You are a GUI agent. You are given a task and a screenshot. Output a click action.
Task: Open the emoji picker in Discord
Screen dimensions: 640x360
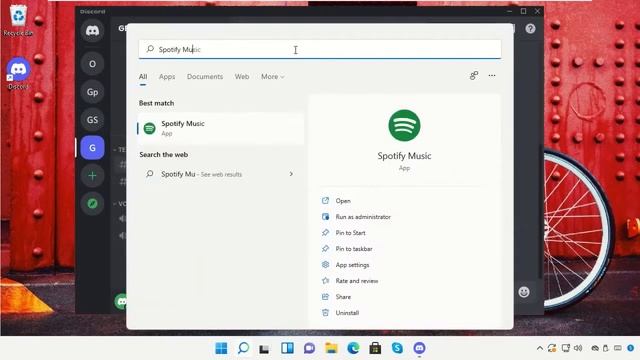pyautogui.click(x=524, y=292)
